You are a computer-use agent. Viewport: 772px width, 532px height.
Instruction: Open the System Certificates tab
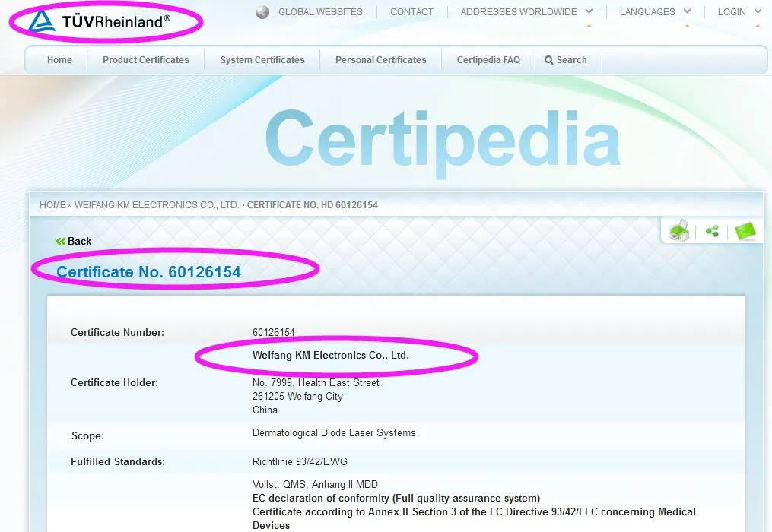262,60
